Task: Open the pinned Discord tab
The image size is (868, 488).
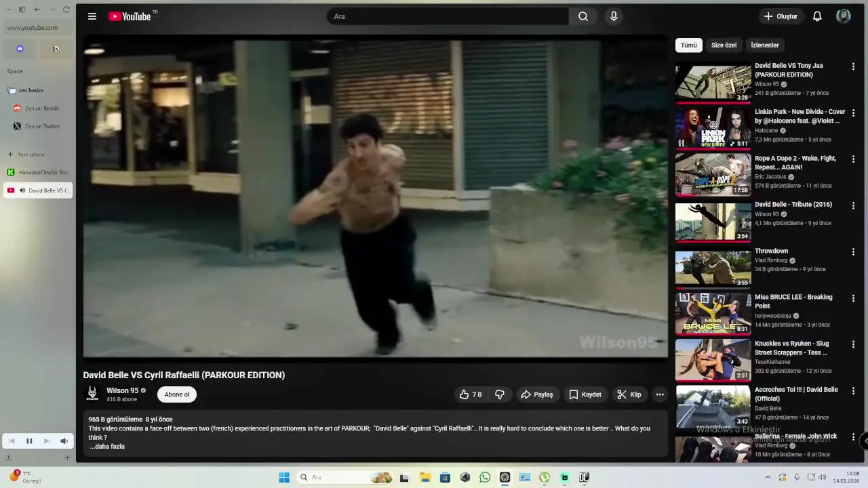Action: (20, 49)
